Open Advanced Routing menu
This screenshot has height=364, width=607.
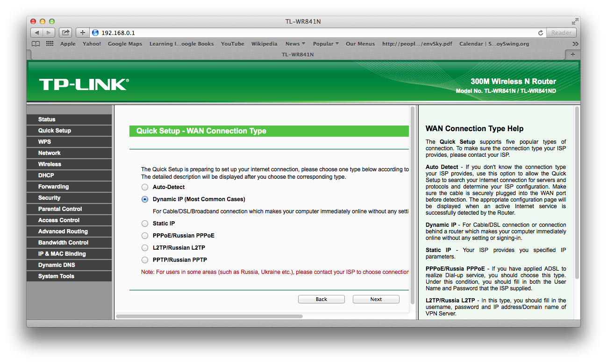click(x=69, y=231)
